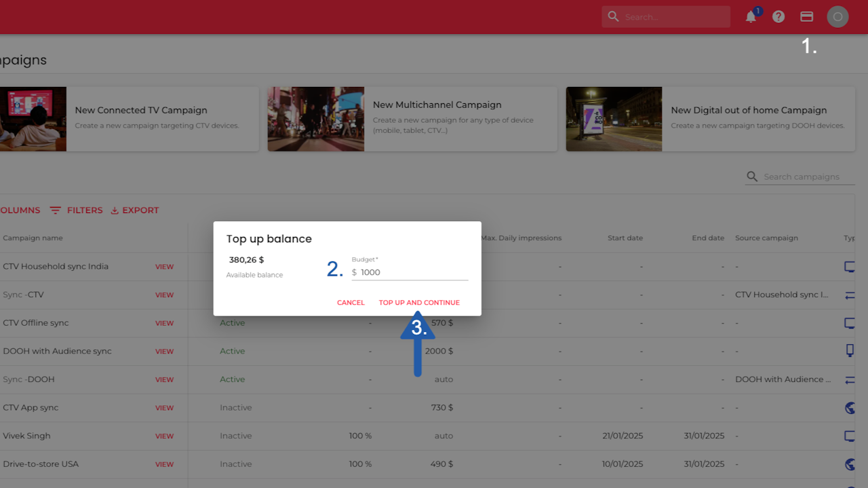The height and width of the screenshot is (488, 868).
Task: Click the TV type icon in CTV Offline sync row
Action: click(850, 323)
